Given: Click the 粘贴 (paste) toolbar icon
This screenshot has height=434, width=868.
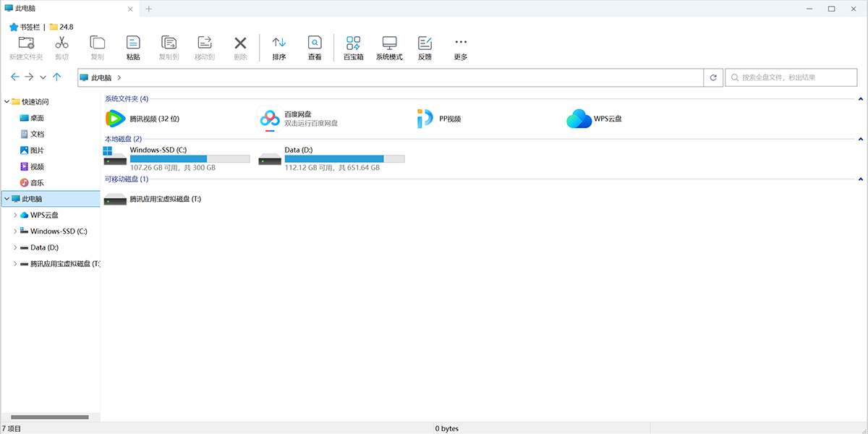Looking at the screenshot, I should coord(133,43).
